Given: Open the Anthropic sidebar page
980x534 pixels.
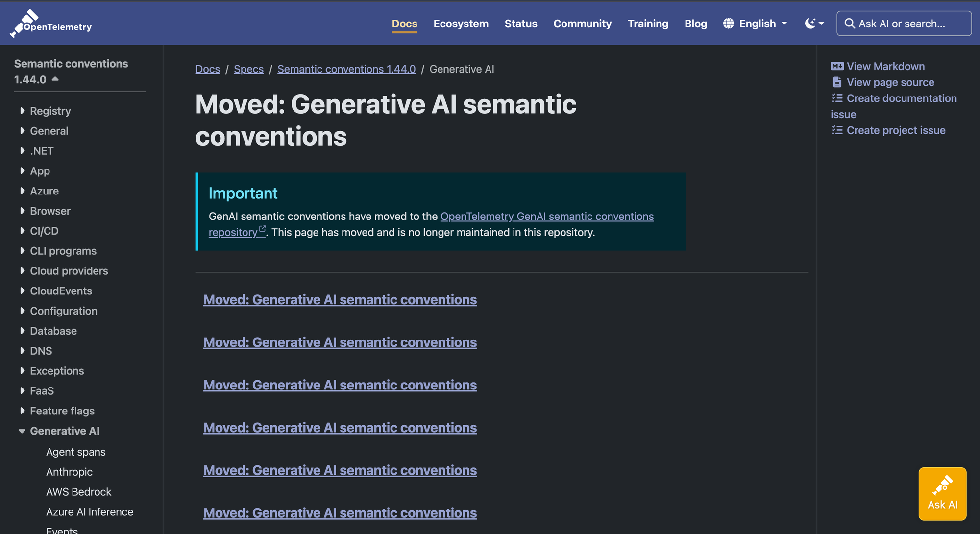Looking at the screenshot, I should tap(69, 472).
